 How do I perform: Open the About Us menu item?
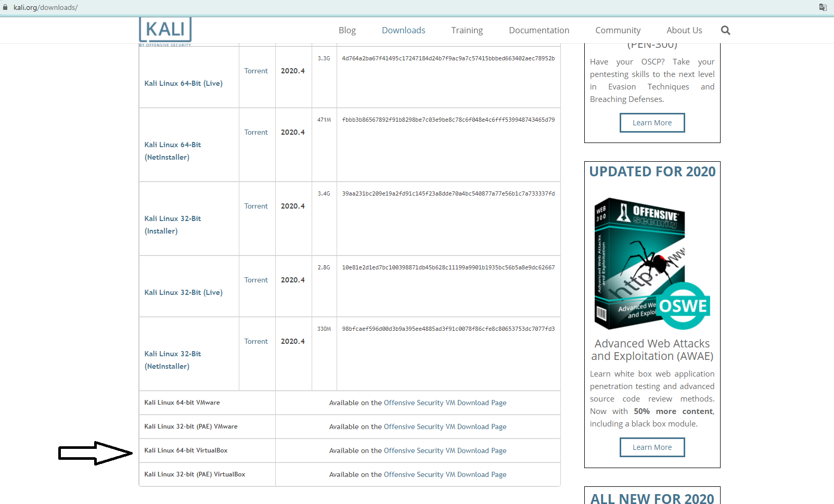pos(684,30)
